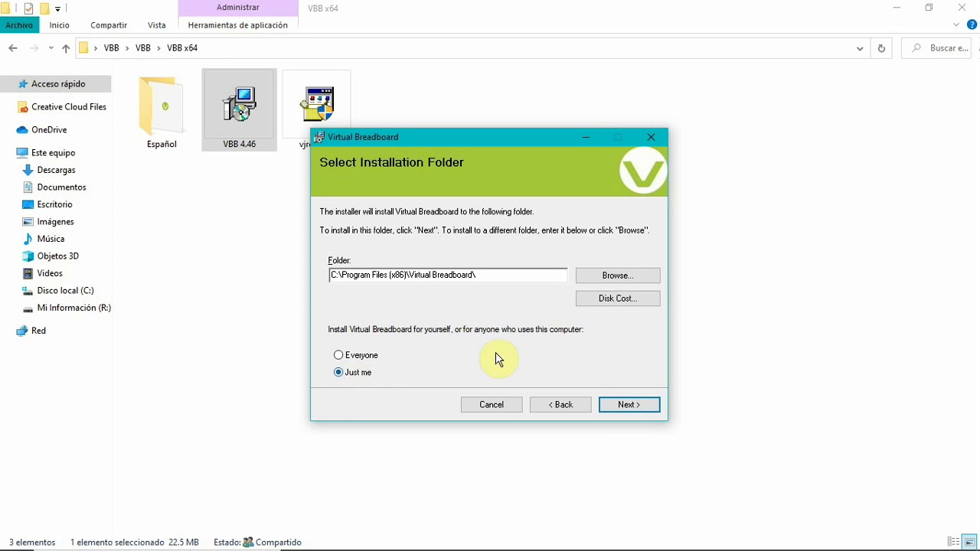Open recent locations dropdown arrow
The height and width of the screenshot is (551, 980).
click(x=51, y=48)
